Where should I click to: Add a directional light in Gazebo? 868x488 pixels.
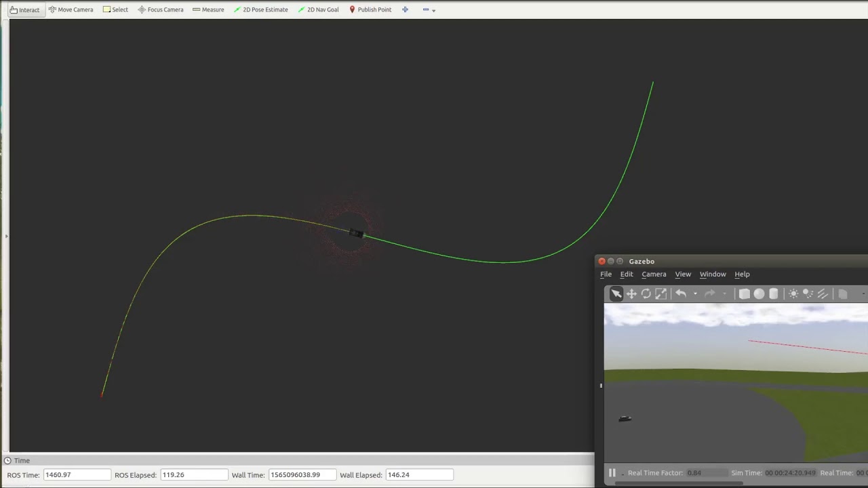pyautogui.click(x=823, y=293)
